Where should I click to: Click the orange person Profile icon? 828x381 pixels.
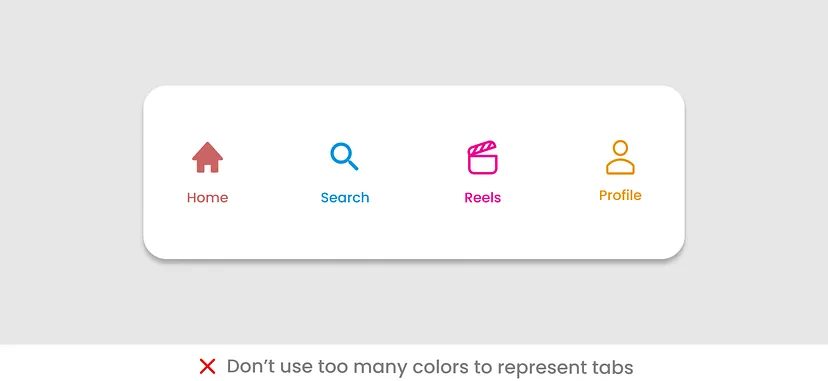[620, 157]
